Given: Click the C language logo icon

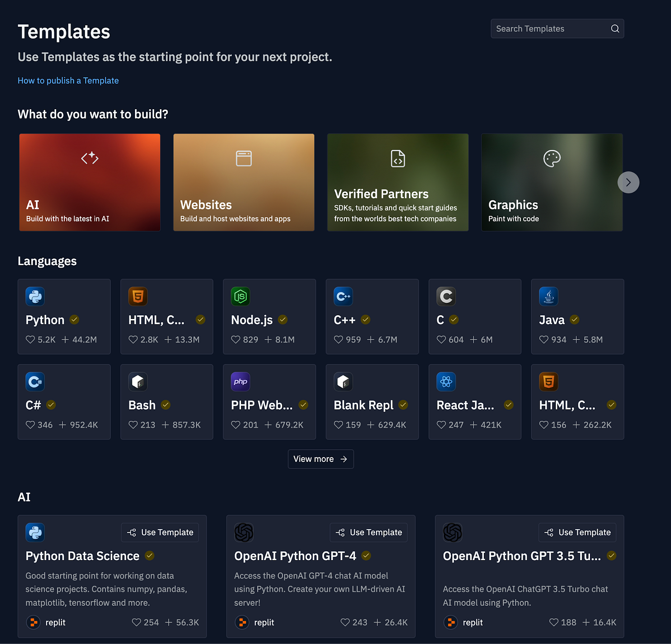Looking at the screenshot, I should tap(446, 296).
